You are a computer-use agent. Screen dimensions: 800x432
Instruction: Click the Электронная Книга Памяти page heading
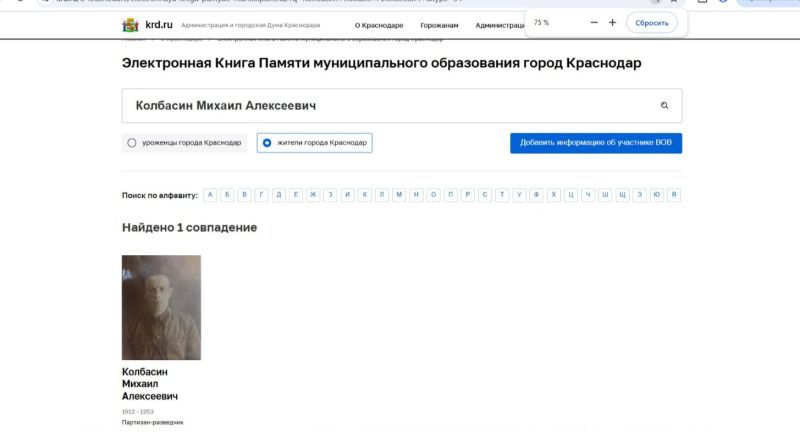[382, 63]
